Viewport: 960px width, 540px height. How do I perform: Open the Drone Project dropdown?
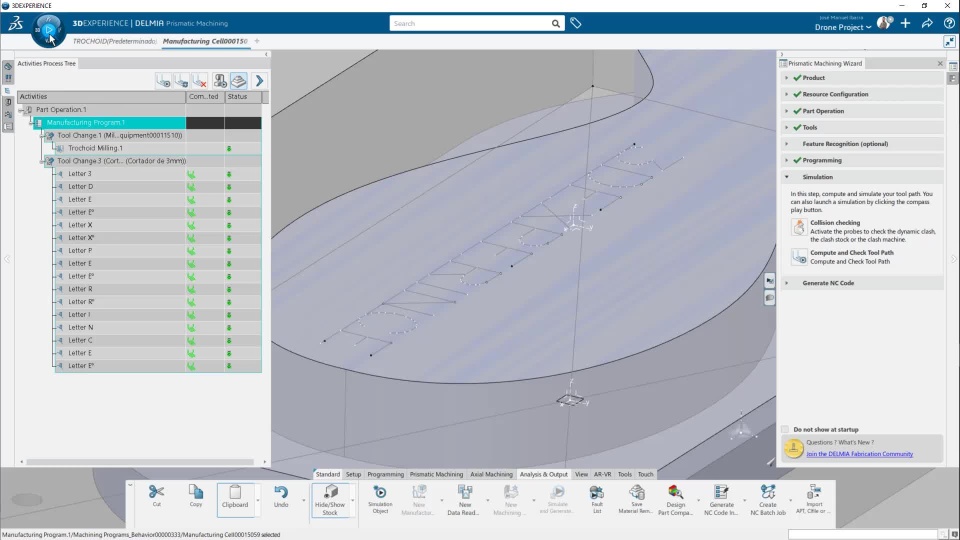coord(842,27)
